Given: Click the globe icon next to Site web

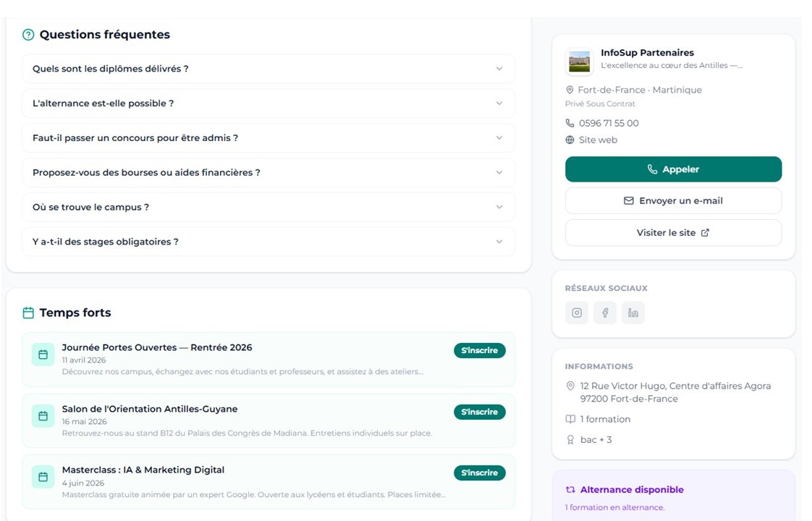Looking at the screenshot, I should tap(570, 140).
